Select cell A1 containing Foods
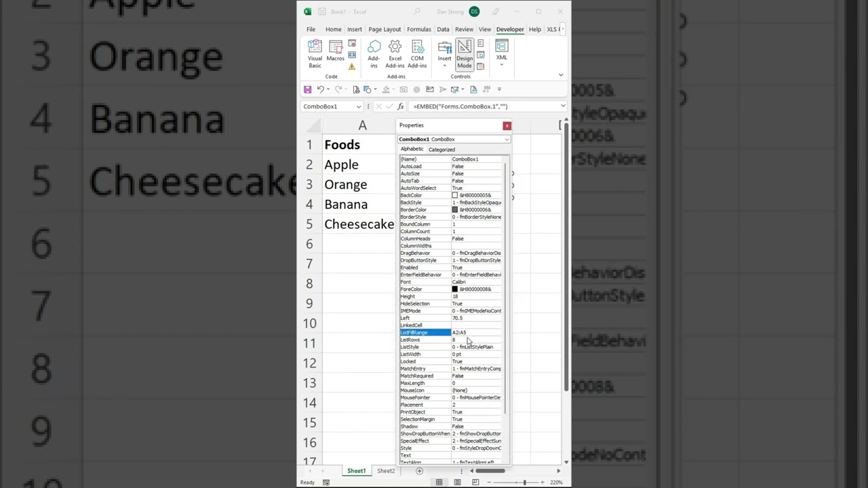Image resolution: width=868 pixels, height=488 pixels. pyautogui.click(x=359, y=144)
